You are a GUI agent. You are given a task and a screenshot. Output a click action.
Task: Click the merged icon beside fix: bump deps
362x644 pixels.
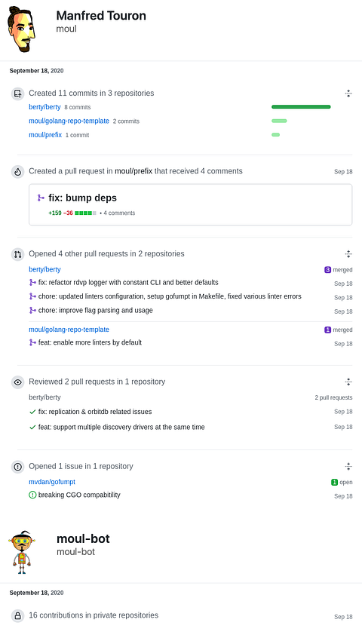pyautogui.click(x=41, y=198)
